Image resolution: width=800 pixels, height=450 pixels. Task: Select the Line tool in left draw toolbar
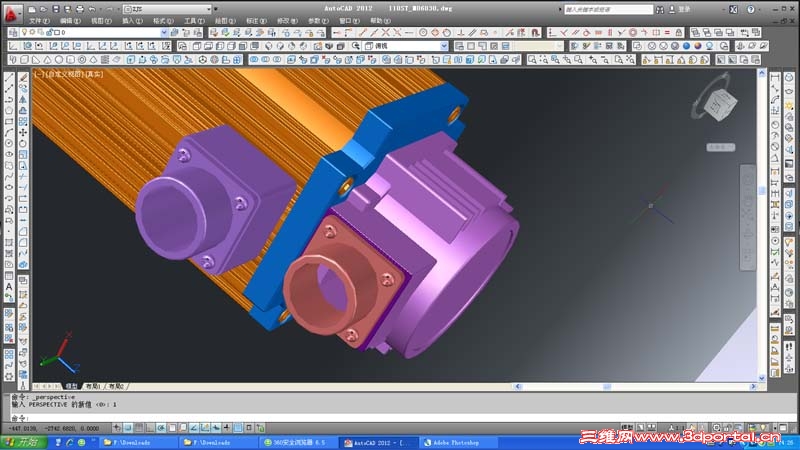coord(9,78)
